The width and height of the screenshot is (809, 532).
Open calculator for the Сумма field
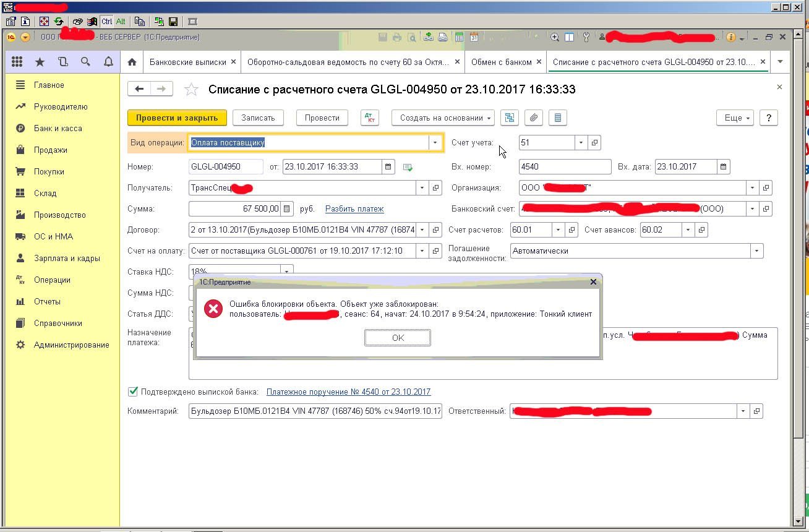click(x=287, y=208)
